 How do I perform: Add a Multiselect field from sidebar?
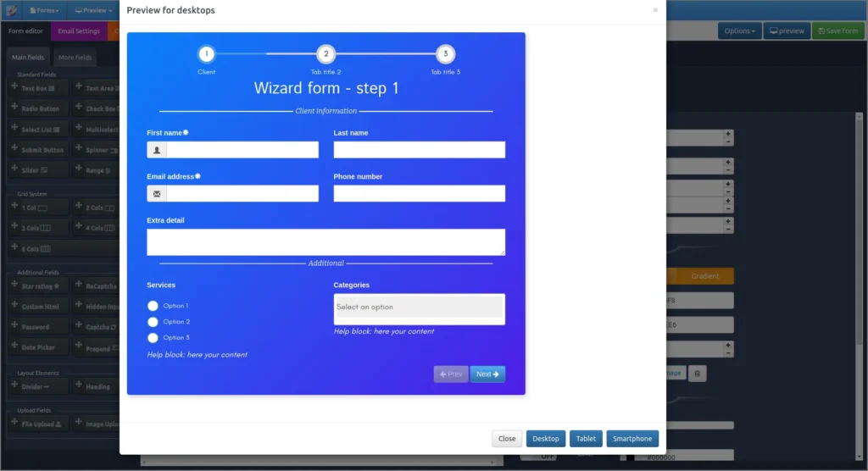pyautogui.click(x=97, y=129)
